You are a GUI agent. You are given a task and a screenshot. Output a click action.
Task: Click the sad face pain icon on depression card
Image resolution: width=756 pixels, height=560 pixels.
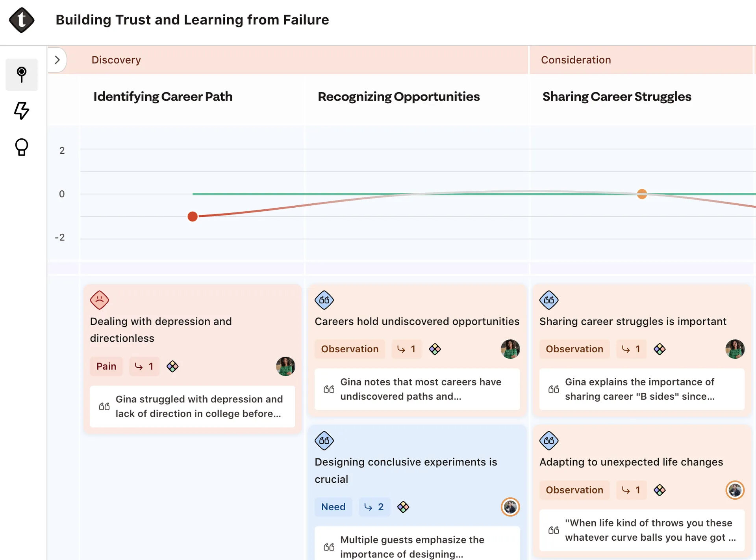pyautogui.click(x=100, y=300)
